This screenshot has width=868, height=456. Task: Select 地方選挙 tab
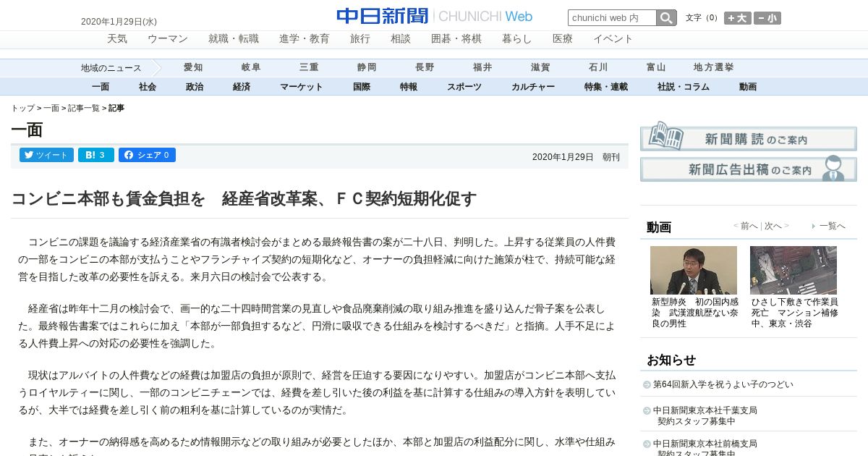[714, 67]
